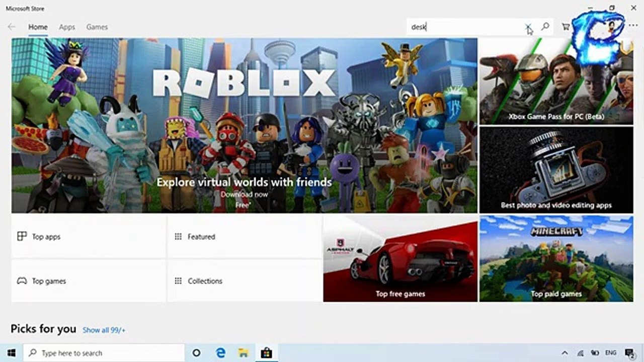Click the taskbar 'Type here to search' box
The width and height of the screenshot is (644, 362).
point(104,353)
